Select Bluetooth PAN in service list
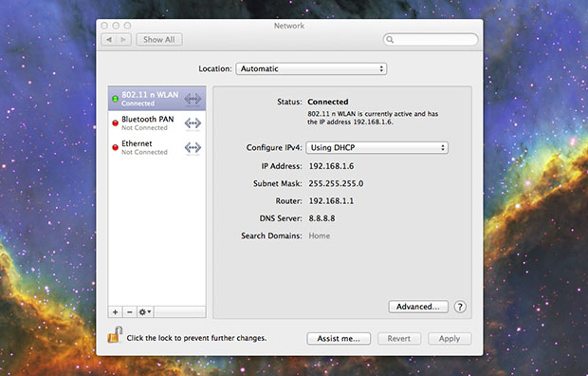This screenshot has height=376, width=588. (x=156, y=122)
